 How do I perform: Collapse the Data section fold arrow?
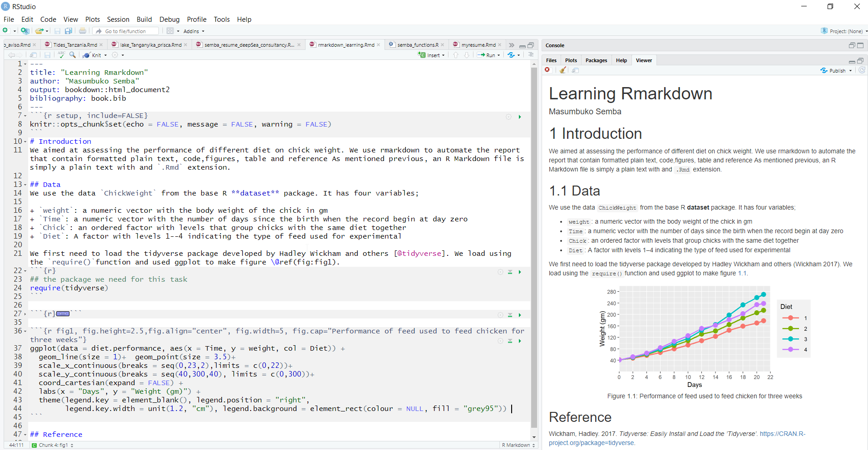point(25,185)
